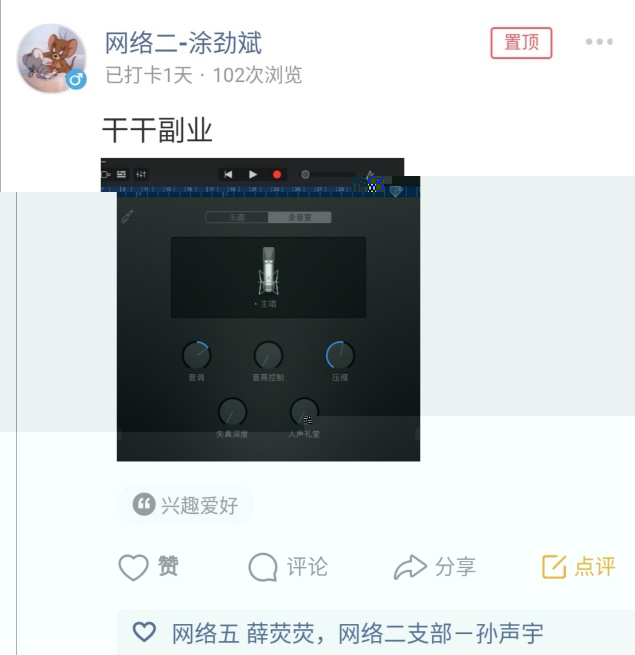Open the 评论 comment bubble
The image size is (635, 655).
coord(263,567)
